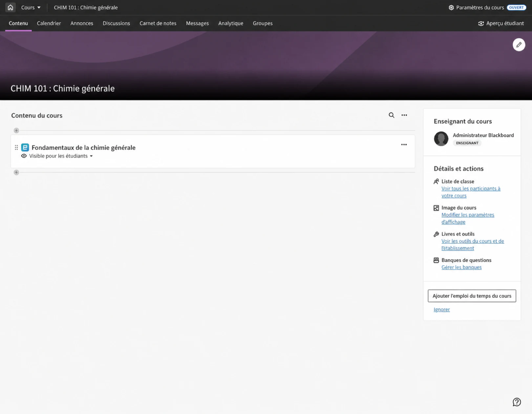Add content above Fondamentaux module with plus icon

pyautogui.click(x=16, y=131)
